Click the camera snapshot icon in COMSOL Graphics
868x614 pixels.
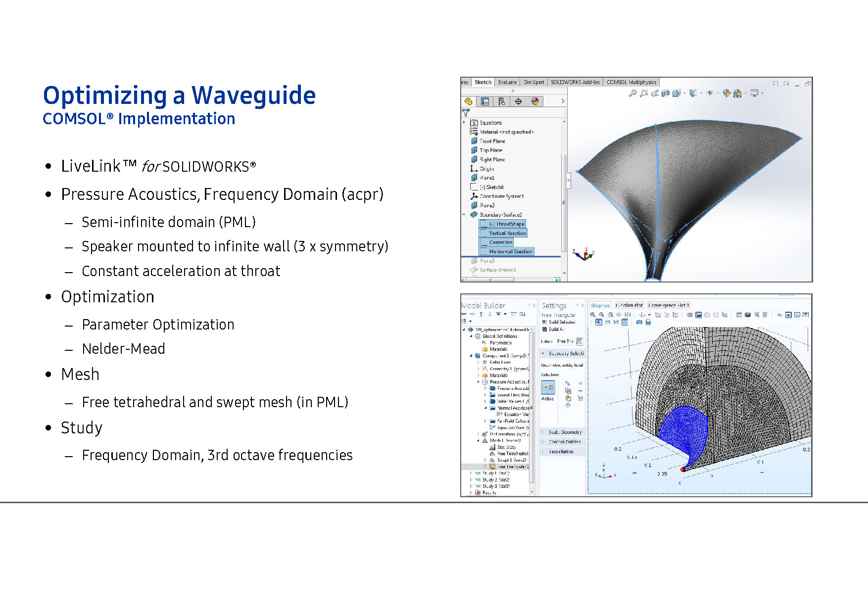(639, 322)
